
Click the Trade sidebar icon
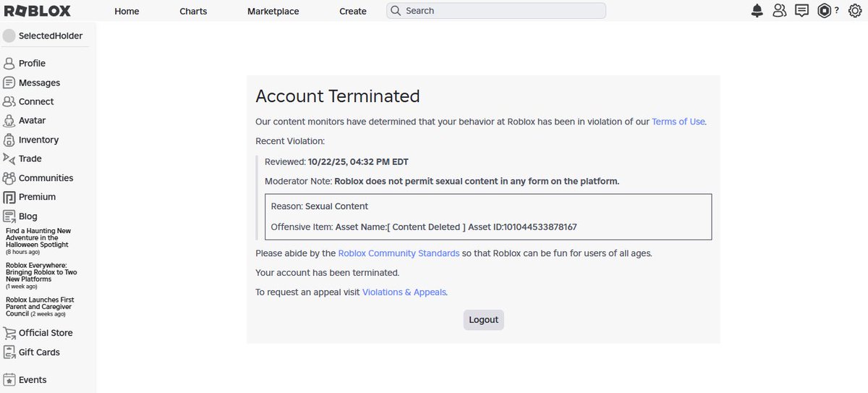tap(9, 159)
